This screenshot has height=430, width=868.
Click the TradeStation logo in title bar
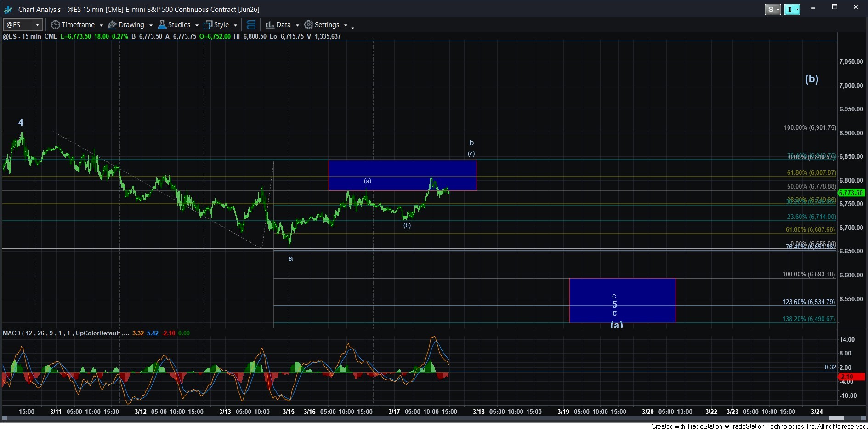click(8, 9)
